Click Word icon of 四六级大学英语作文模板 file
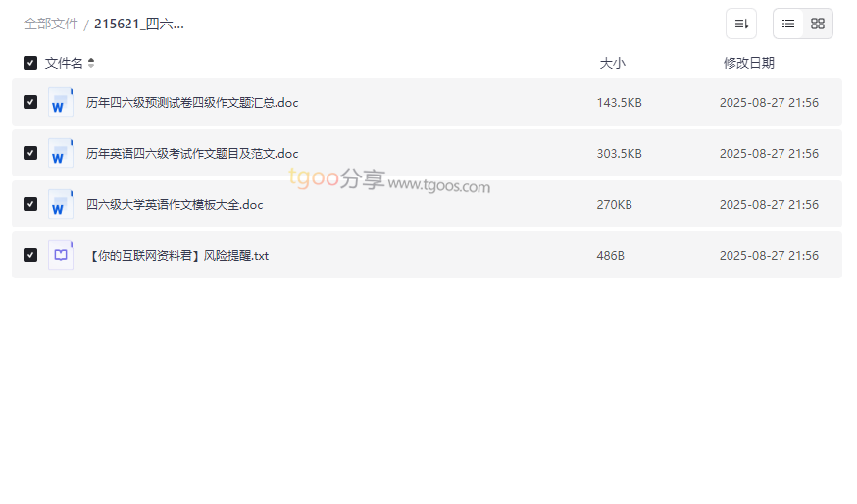857x504 pixels. click(60, 204)
